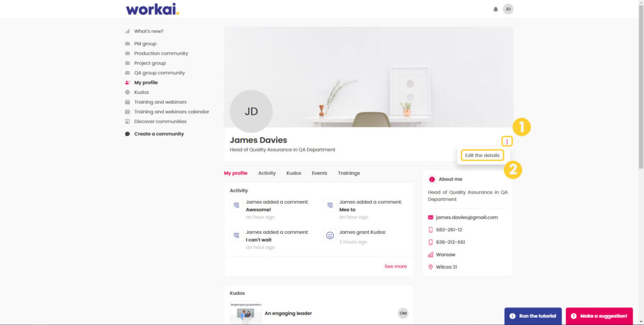Image resolution: width=644 pixels, height=325 pixels.
Task: Click the Project group sidebar icon
Action: point(127,63)
